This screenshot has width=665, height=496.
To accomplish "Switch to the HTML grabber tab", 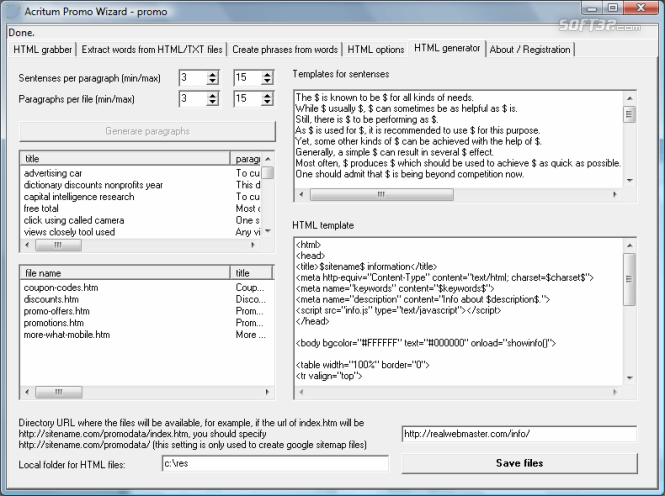I will [42, 50].
